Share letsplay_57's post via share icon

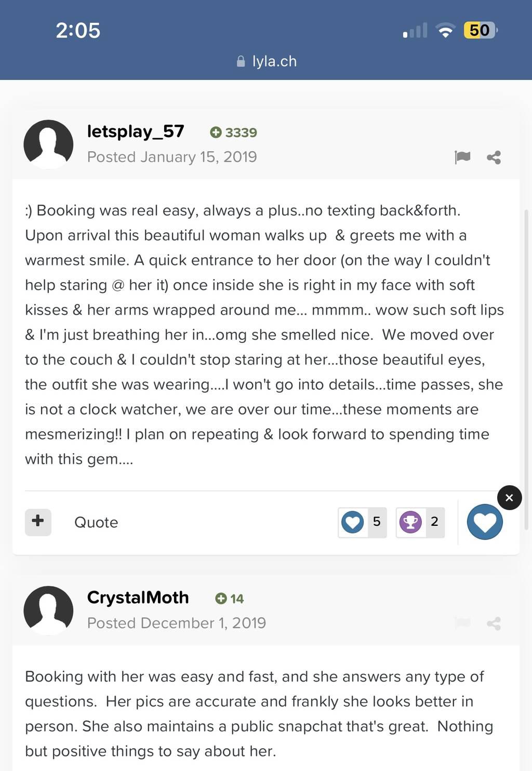494,157
